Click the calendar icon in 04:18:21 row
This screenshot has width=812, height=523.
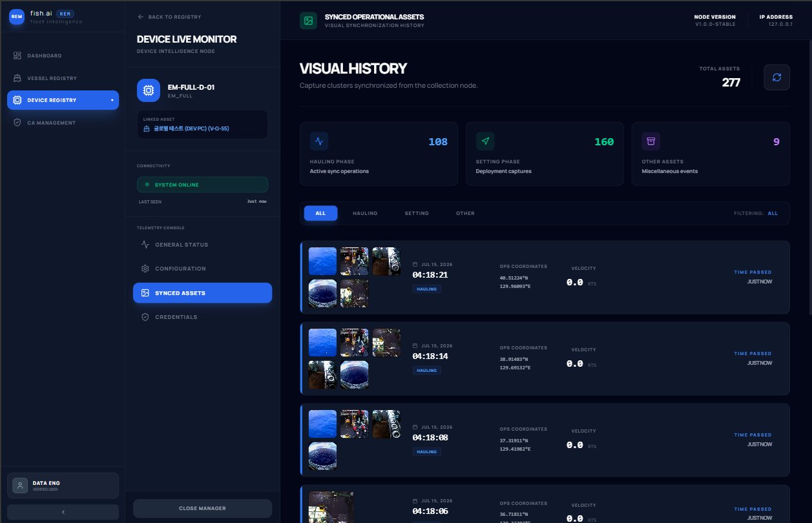[415, 264]
